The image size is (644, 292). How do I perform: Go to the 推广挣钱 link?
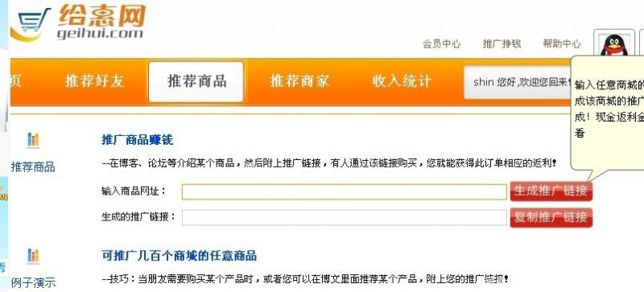click(x=502, y=44)
